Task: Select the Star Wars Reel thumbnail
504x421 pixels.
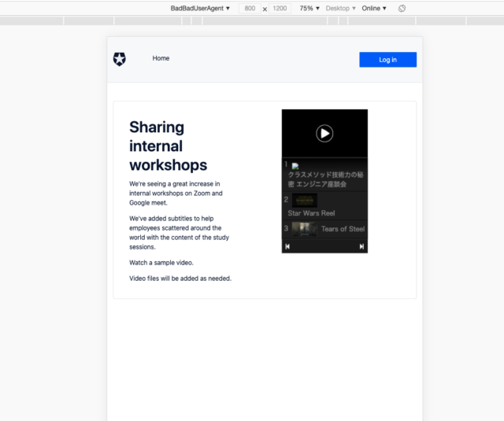Action: [x=305, y=201]
